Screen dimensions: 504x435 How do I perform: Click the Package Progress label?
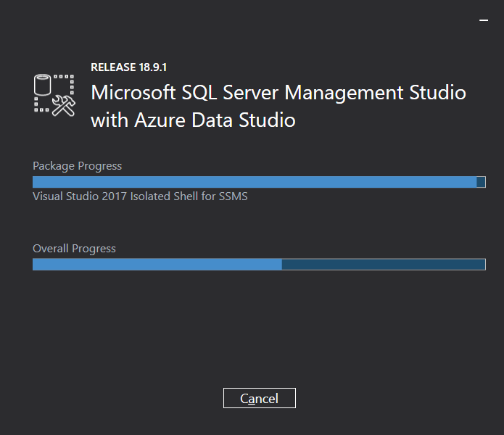click(77, 166)
